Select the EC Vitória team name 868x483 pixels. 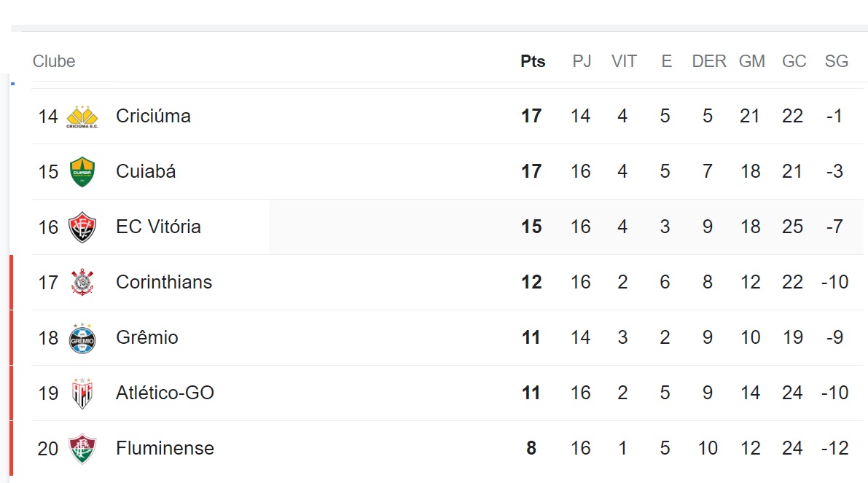coord(158,227)
